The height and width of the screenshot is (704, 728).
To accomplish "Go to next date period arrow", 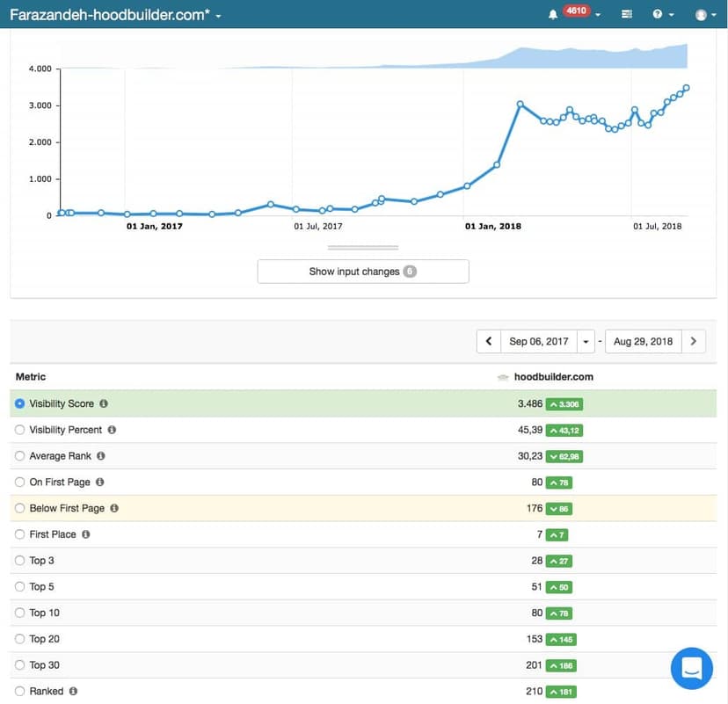I will (694, 341).
